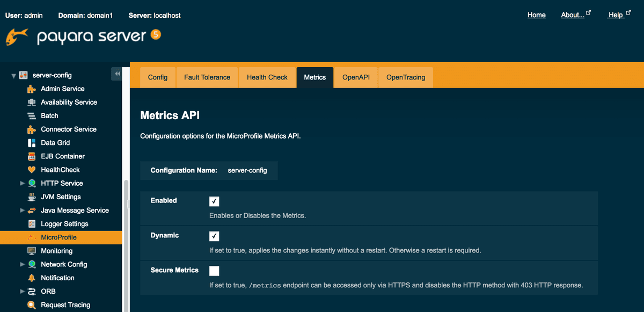The width and height of the screenshot is (644, 312).
Task: Expand the HTTP Service tree node
Action: point(22,184)
